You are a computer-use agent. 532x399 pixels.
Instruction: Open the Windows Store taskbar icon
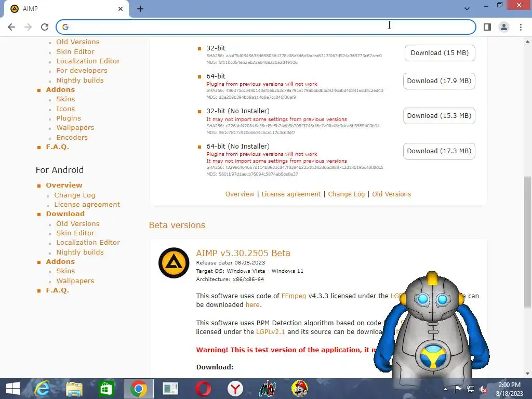click(x=106, y=389)
